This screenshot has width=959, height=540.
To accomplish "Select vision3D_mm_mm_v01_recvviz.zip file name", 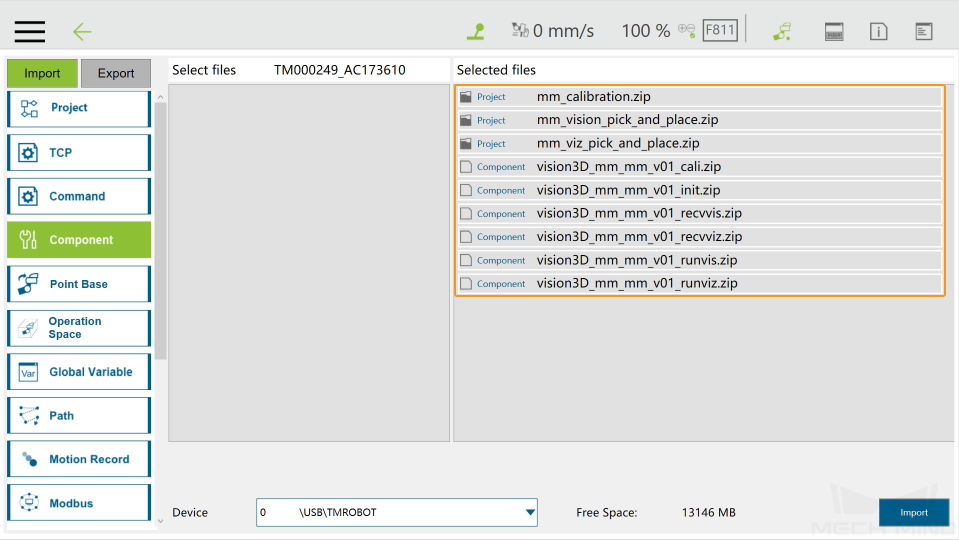I will [x=639, y=237].
